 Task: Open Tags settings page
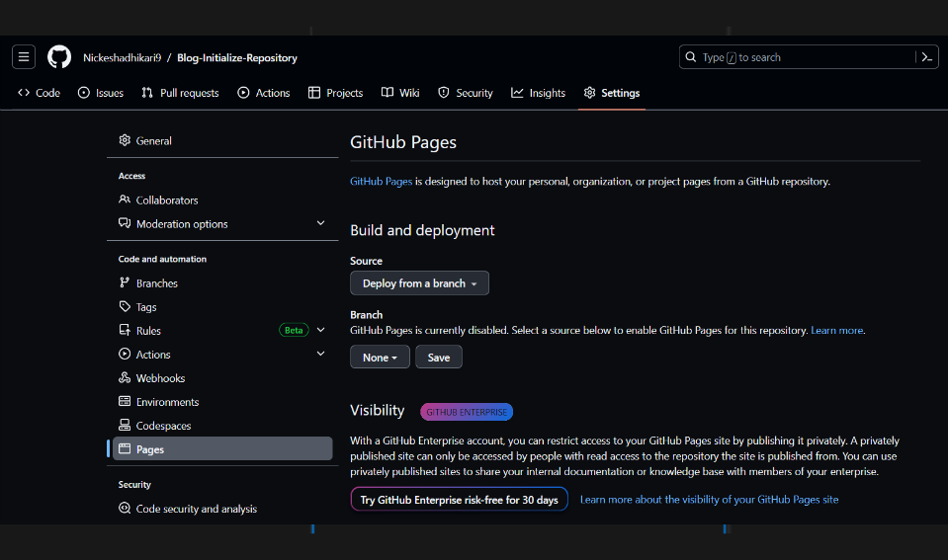(x=222, y=306)
